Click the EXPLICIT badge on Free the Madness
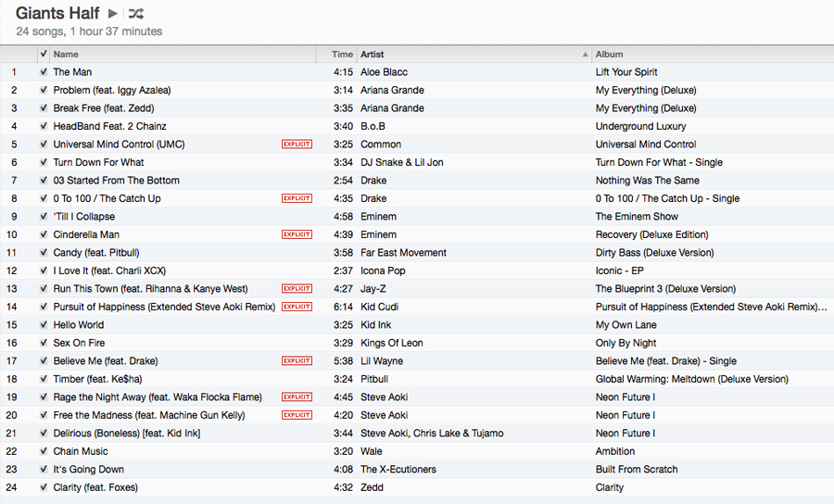834x504 pixels. point(297,415)
